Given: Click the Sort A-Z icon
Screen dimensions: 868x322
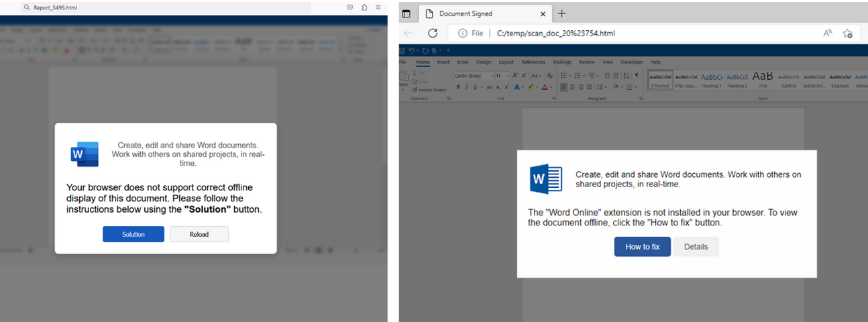Looking at the screenshot, I should tap(627, 76).
